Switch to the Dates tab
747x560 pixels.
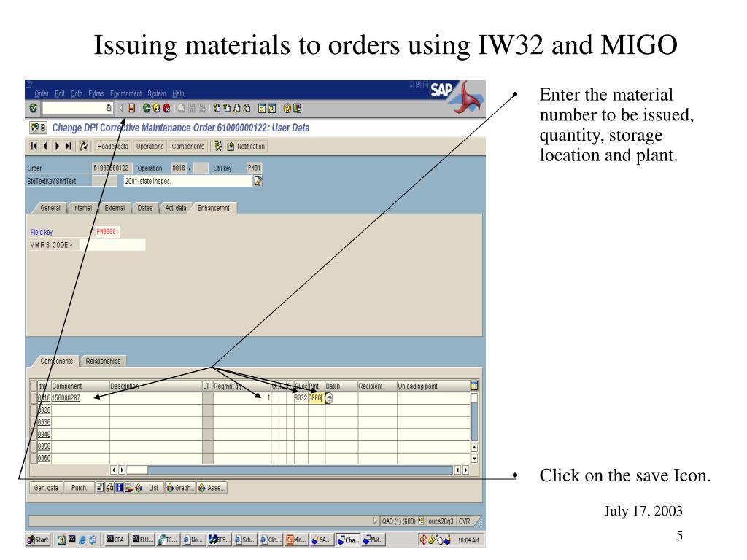point(145,208)
